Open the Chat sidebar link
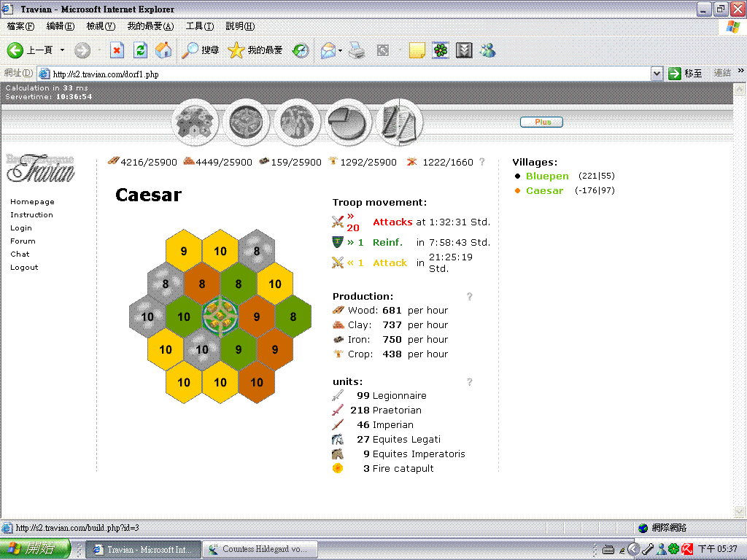747x560 pixels. tap(20, 254)
